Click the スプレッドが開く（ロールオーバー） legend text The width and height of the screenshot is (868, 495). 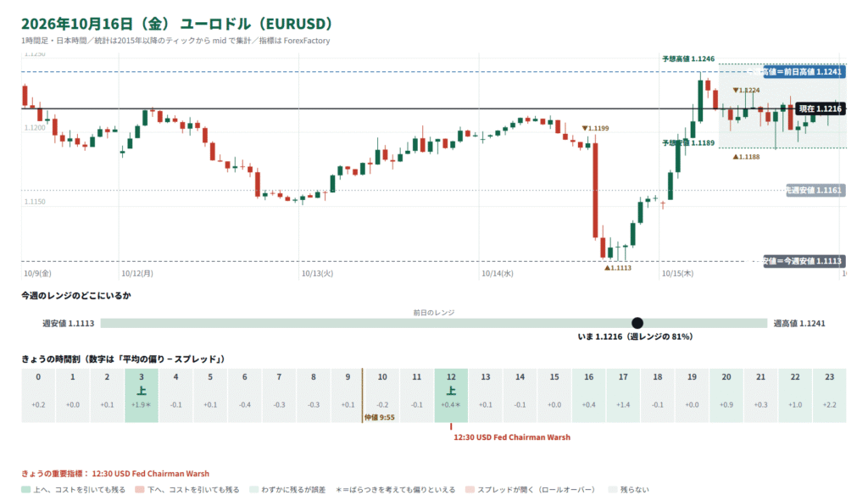pyautogui.click(x=536, y=489)
